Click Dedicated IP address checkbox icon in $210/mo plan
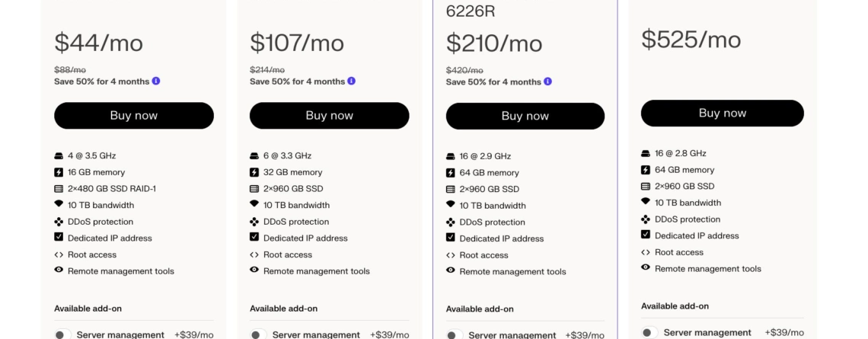The image size is (868, 339). pyautogui.click(x=451, y=238)
